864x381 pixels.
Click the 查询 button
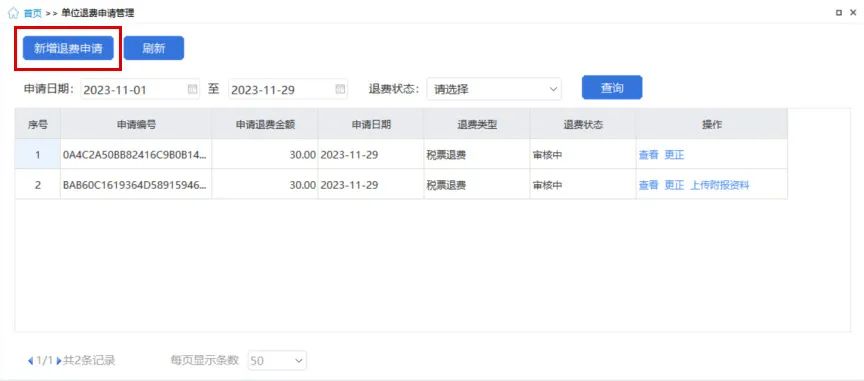tap(612, 88)
